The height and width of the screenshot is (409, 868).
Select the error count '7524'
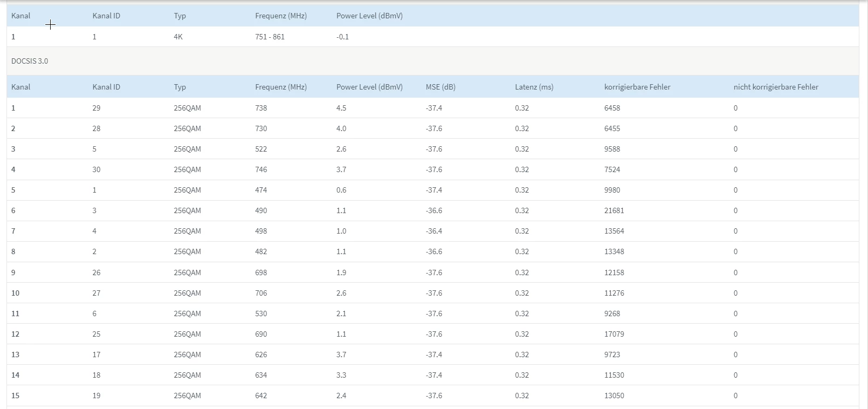tap(612, 169)
